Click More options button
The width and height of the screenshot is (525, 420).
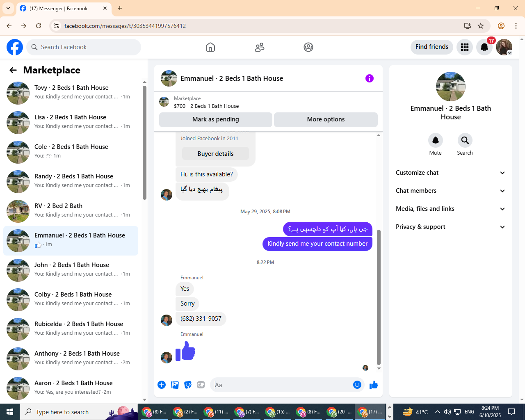coord(326,119)
